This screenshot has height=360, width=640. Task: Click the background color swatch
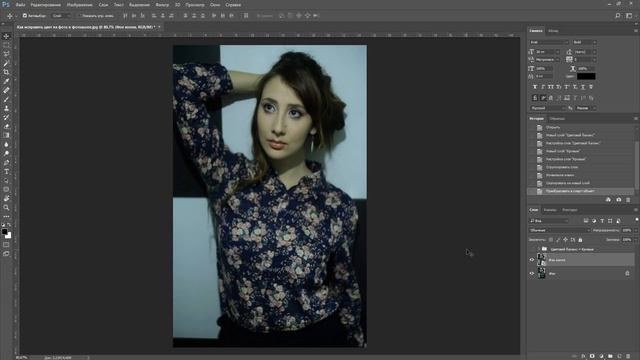point(9,236)
